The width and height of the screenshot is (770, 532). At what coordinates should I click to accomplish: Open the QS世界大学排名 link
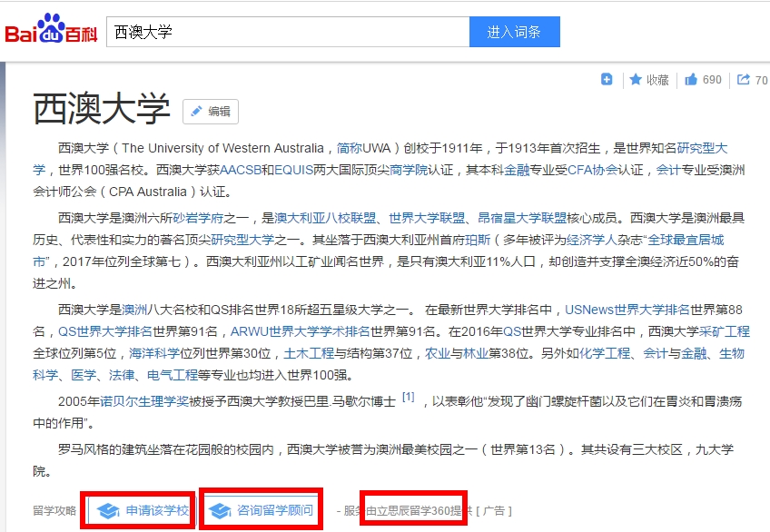tap(105, 331)
